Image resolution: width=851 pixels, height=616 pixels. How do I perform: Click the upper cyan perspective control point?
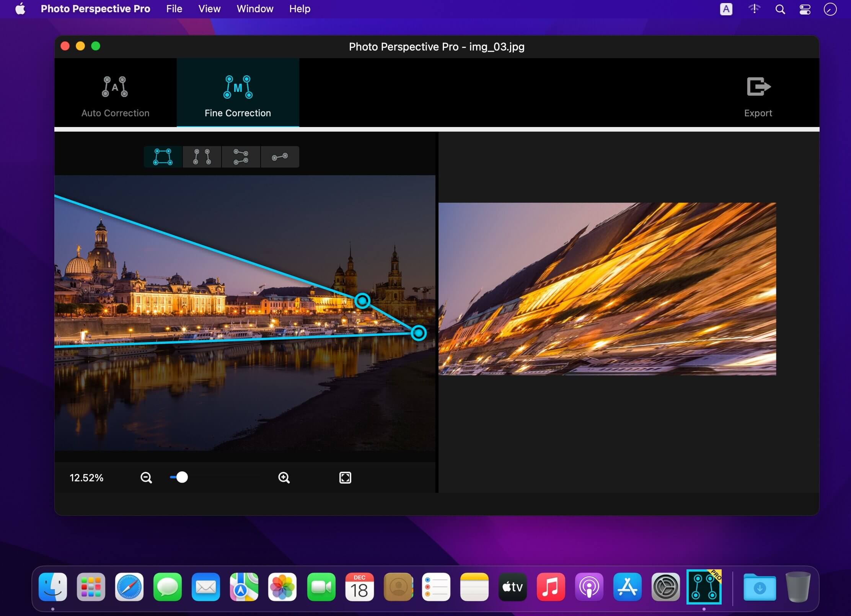[x=362, y=301]
